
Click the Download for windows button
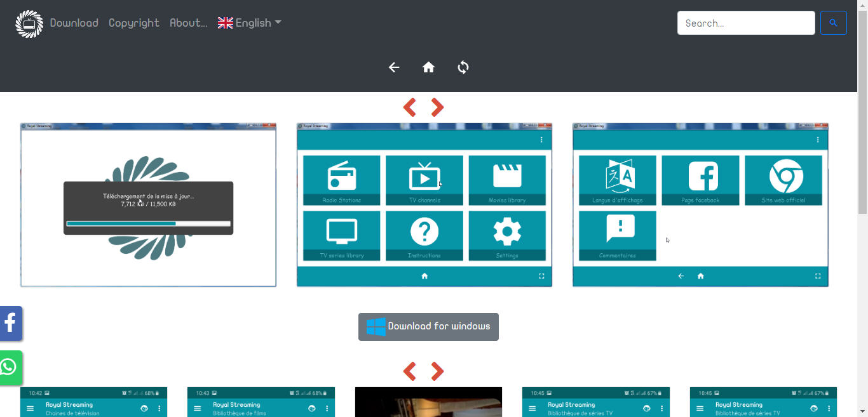tap(428, 327)
